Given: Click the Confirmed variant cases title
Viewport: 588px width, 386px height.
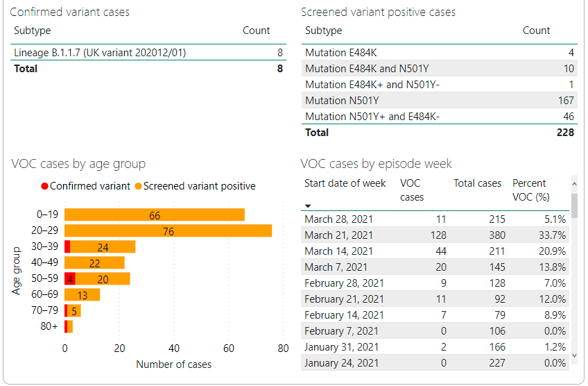Looking at the screenshot, I should coord(70,12).
